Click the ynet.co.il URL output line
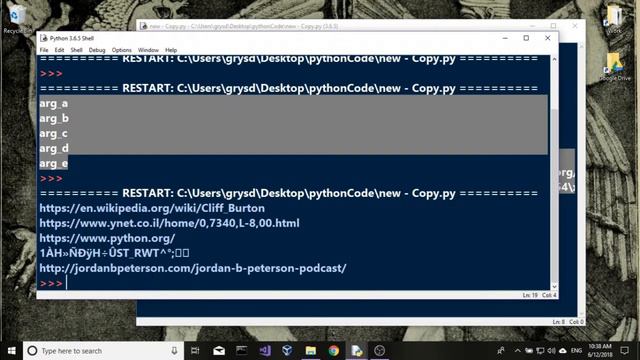The height and width of the screenshot is (360, 640). tap(169, 223)
